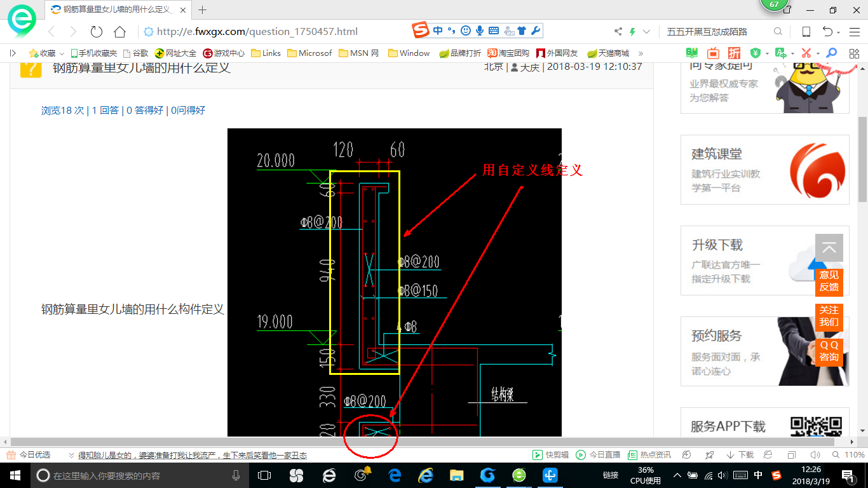Go back with the browser back arrow
This screenshot has width=868, height=488.
pos(51,32)
